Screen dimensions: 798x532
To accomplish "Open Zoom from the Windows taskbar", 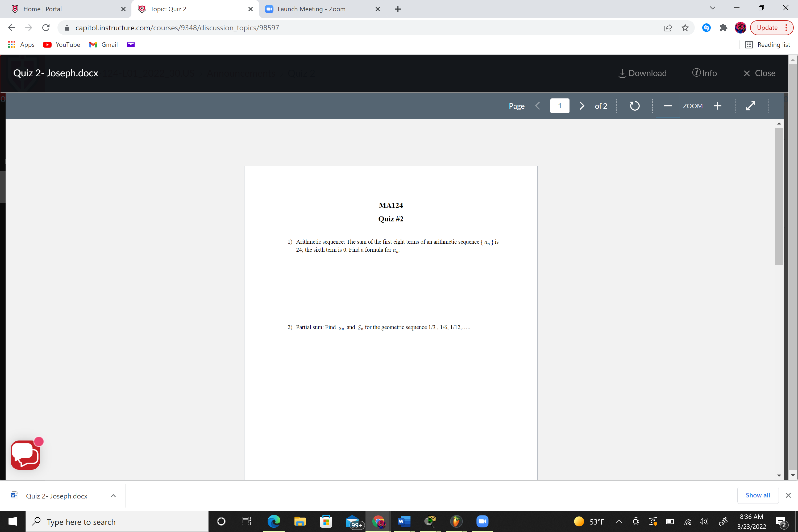I will click(x=482, y=521).
